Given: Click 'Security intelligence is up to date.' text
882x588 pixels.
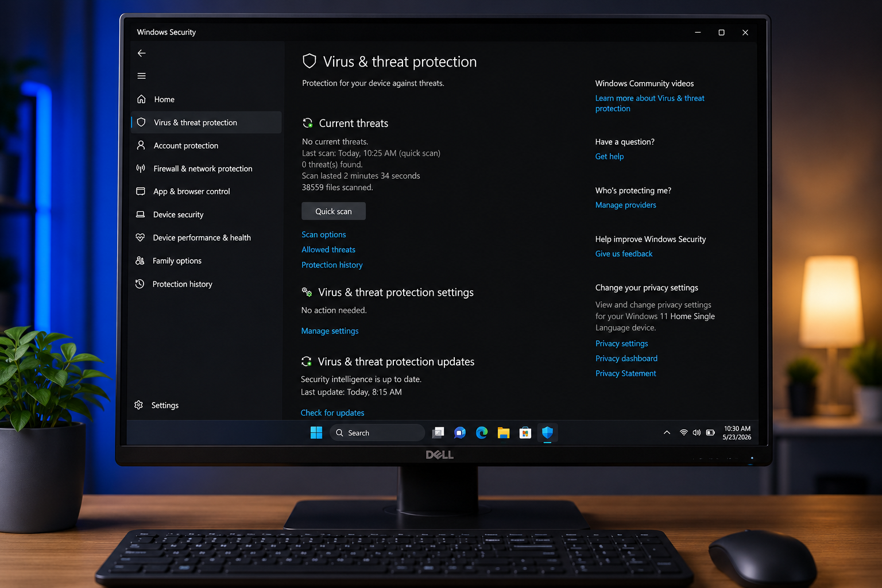Looking at the screenshot, I should click(361, 379).
